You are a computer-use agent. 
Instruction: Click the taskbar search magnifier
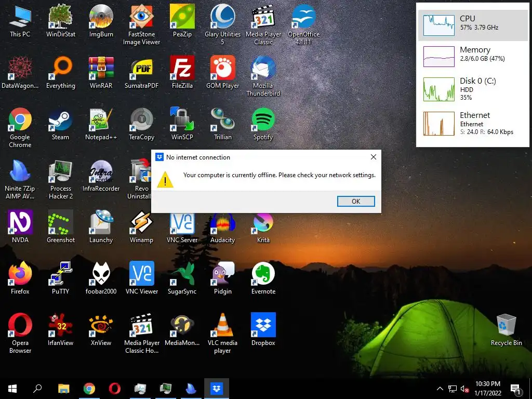[x=37, y=389]
